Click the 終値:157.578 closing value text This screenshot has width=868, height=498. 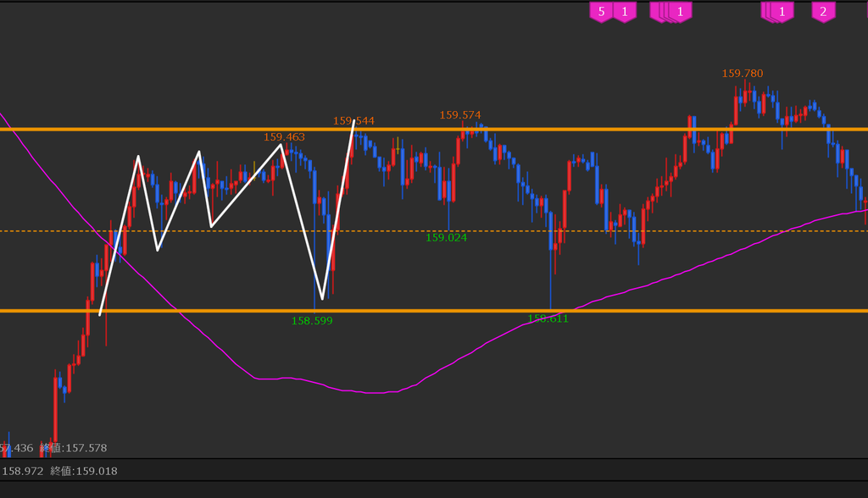coord(74,448)
